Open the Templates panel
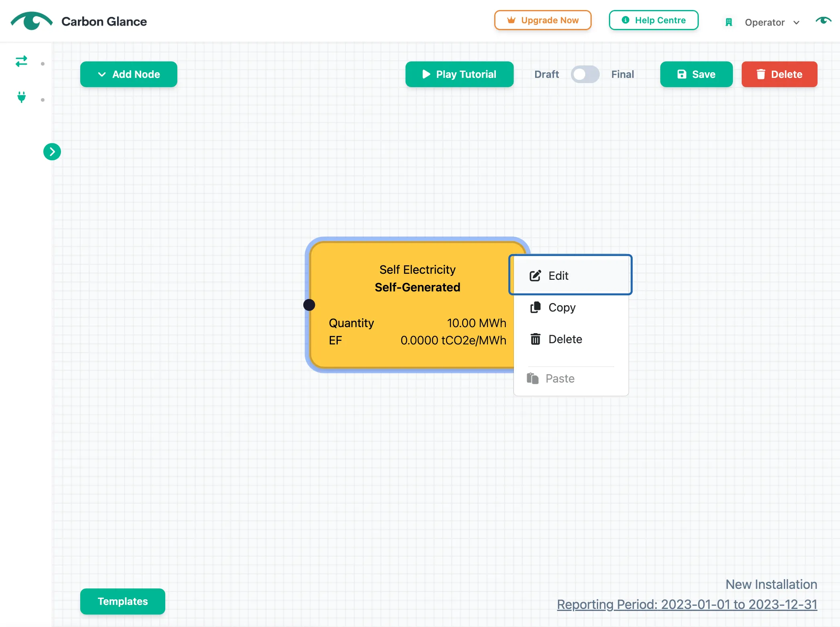This screenshot has height=627, width=840. 123,601
